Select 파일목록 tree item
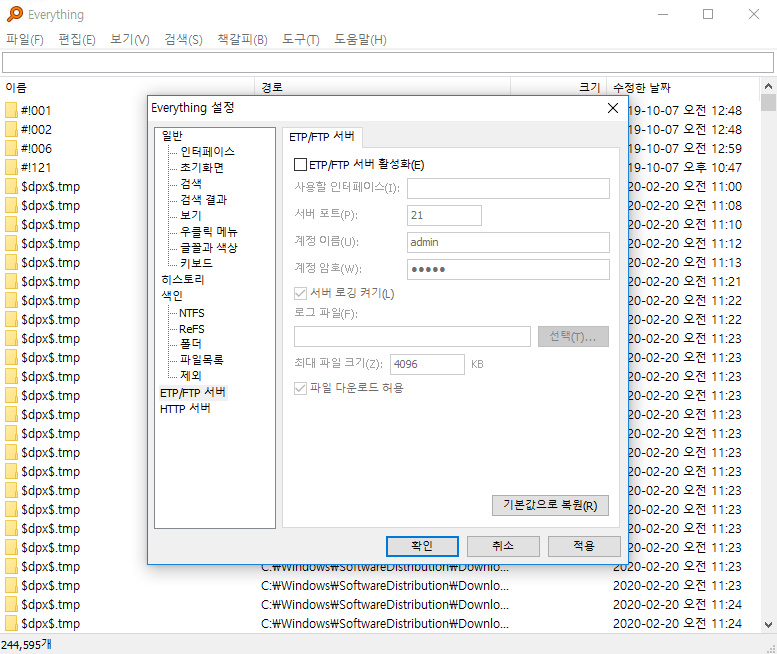 (x=202, y=360)
